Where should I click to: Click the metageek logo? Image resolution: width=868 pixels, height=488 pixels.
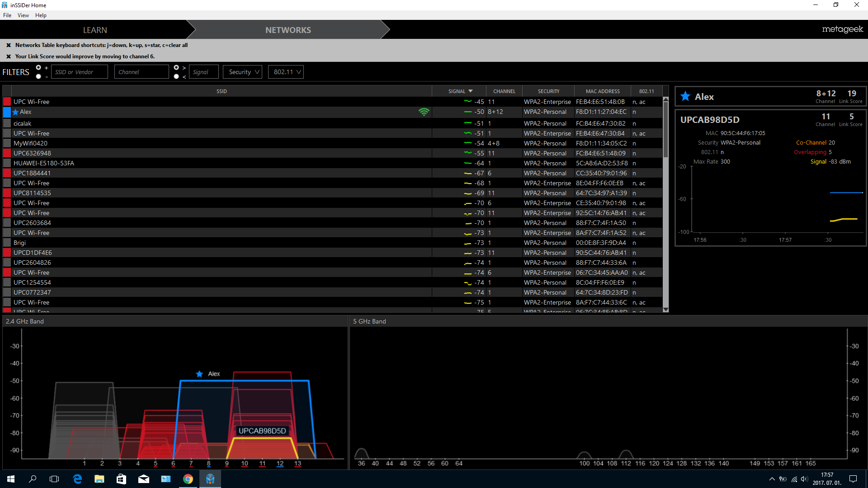pyautogui.click(x=842, y=29)
